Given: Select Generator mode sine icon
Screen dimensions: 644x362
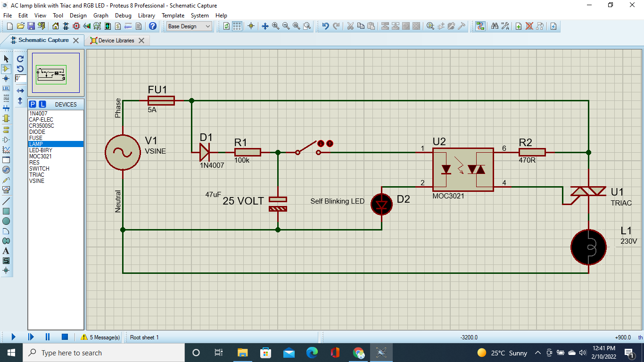Looking at the screenshot, I should [6, 170].
